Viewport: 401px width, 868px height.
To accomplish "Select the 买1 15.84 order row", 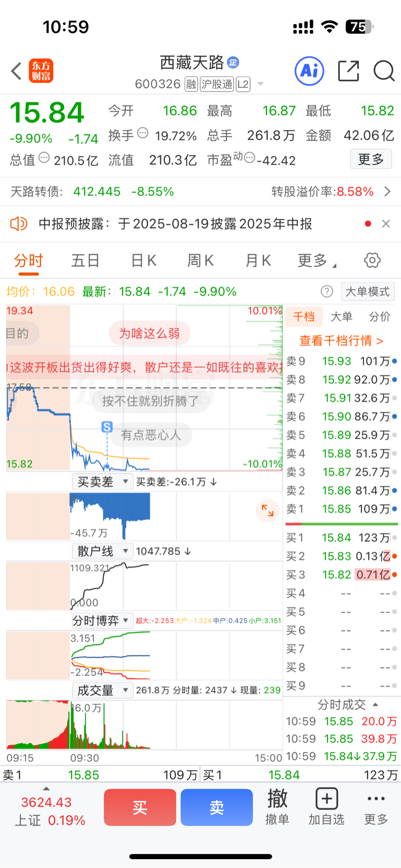I will (x=342, y=538).
